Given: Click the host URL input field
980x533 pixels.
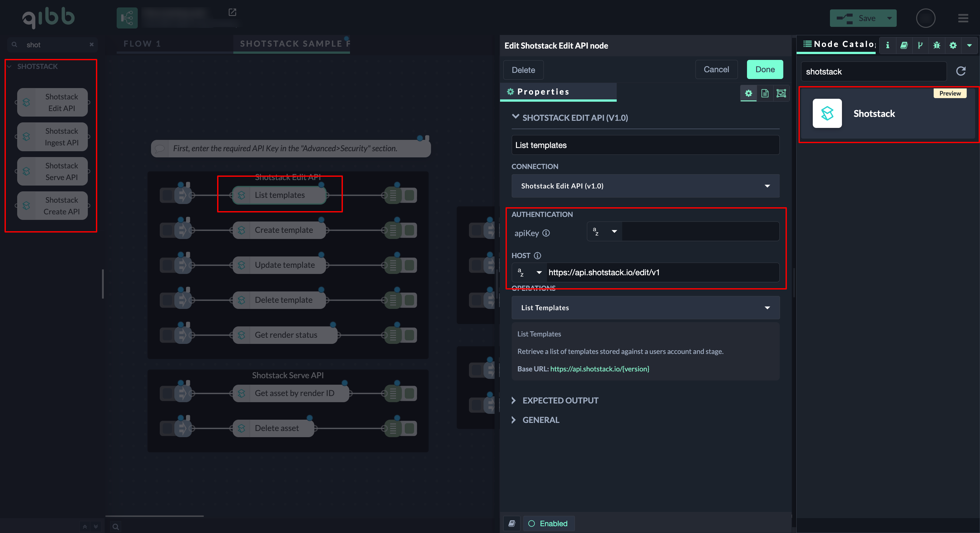Looking at the screenshot, I should 662,272.
